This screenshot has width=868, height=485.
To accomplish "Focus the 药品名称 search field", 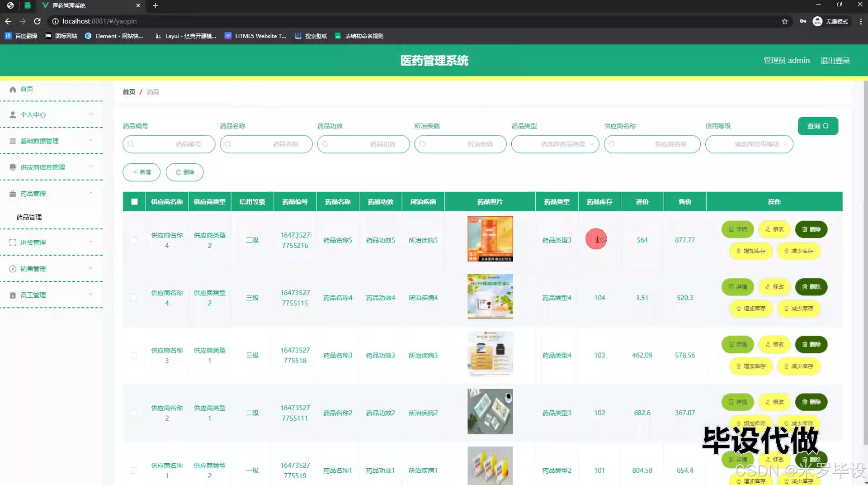I will point(266,144).
